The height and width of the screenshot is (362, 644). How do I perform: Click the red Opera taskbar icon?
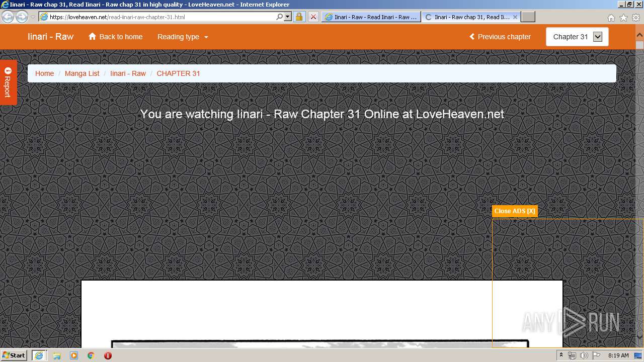pyautogui.click(x=108, y=355)
